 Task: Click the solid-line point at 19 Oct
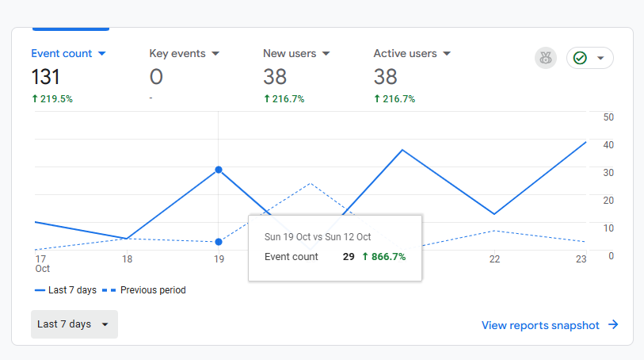coord(219,170)
